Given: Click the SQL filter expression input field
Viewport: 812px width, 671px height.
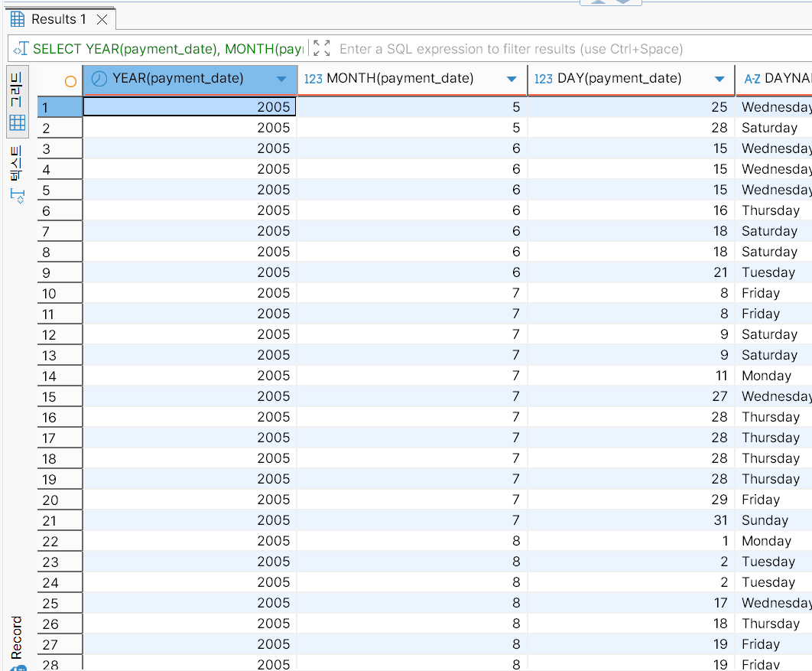Looking at the screenshot, I should tap(535, 49).
